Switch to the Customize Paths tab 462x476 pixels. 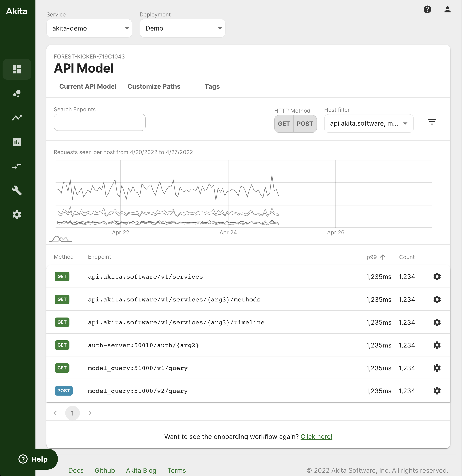pos(154,86)
